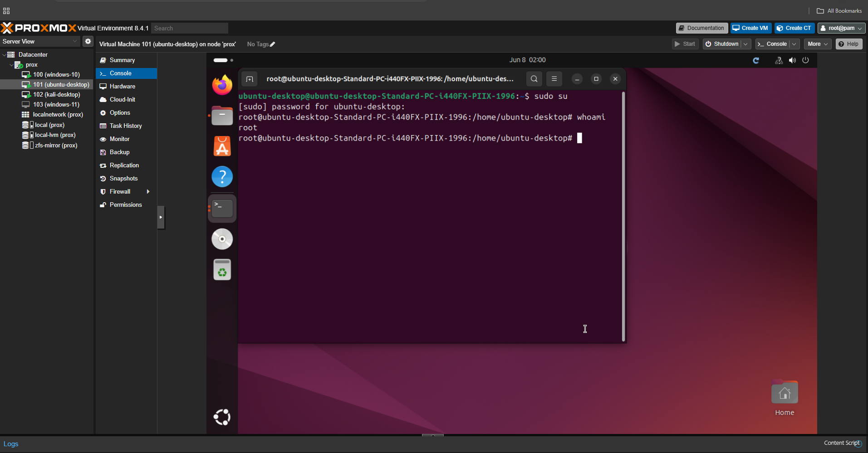The width and height of the screenshot is (868, 453).
Task: Collapse the prox node in Server View
Action: (x=11, y=64)
